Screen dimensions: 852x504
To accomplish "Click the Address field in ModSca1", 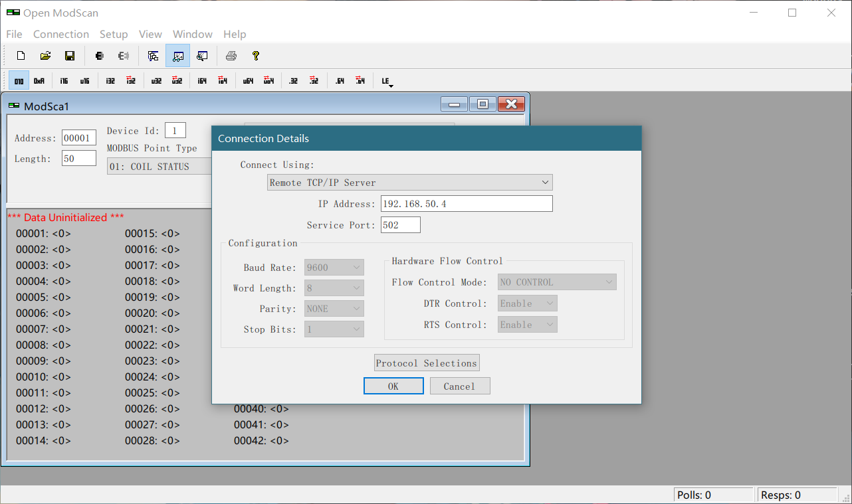I will point(79,138).
